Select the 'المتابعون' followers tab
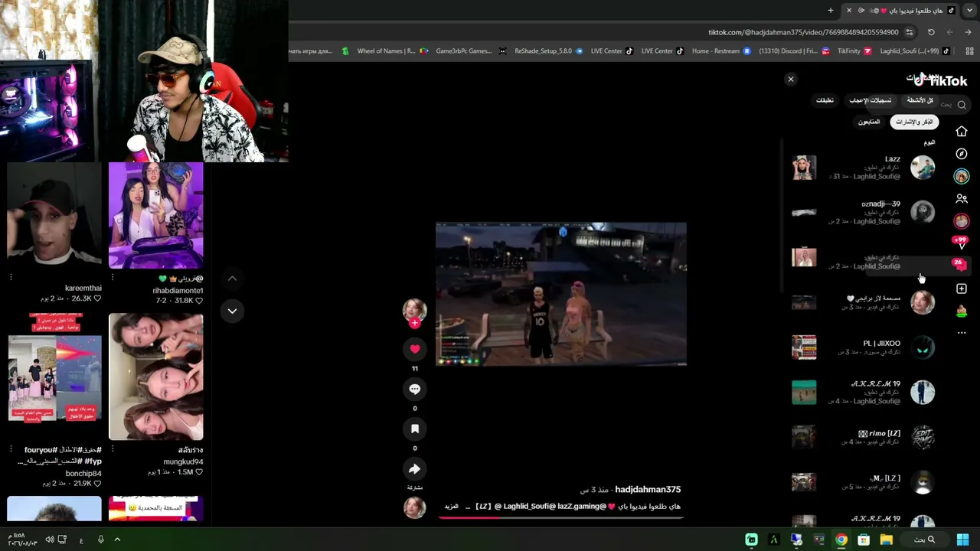This screenshot has height=551, width=980. [869, 122]
